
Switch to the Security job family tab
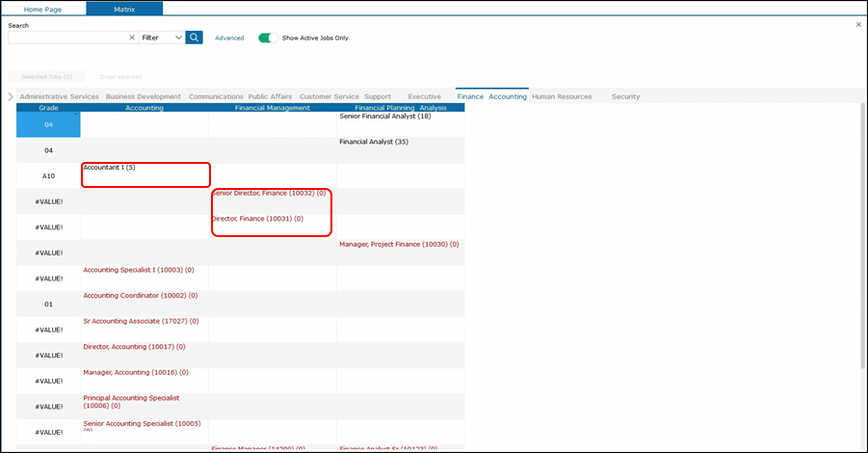tap(625, 96)
